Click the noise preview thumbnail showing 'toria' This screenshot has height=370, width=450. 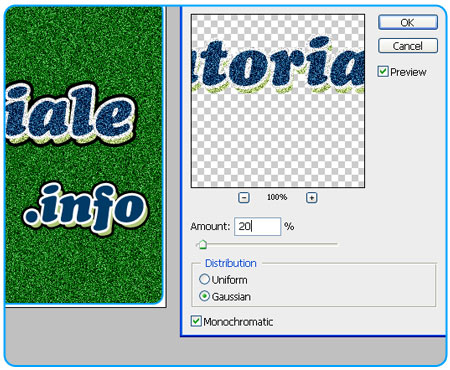[x=278, y=101]
